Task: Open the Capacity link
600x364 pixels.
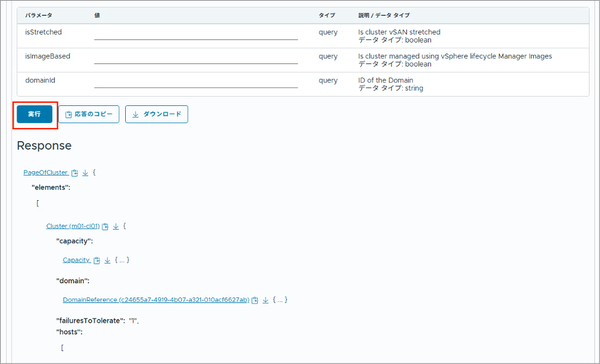Action: pos(76,260)
